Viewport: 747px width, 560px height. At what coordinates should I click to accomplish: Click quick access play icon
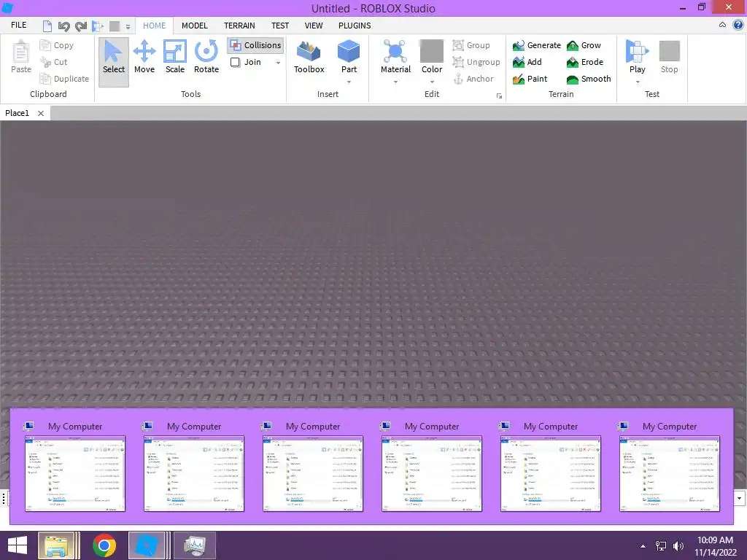(98, 26)
